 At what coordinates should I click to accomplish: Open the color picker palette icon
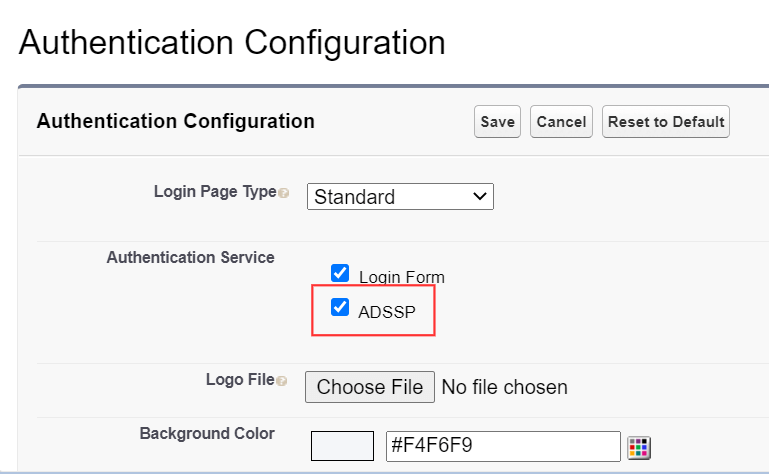(x=638, y=447)
